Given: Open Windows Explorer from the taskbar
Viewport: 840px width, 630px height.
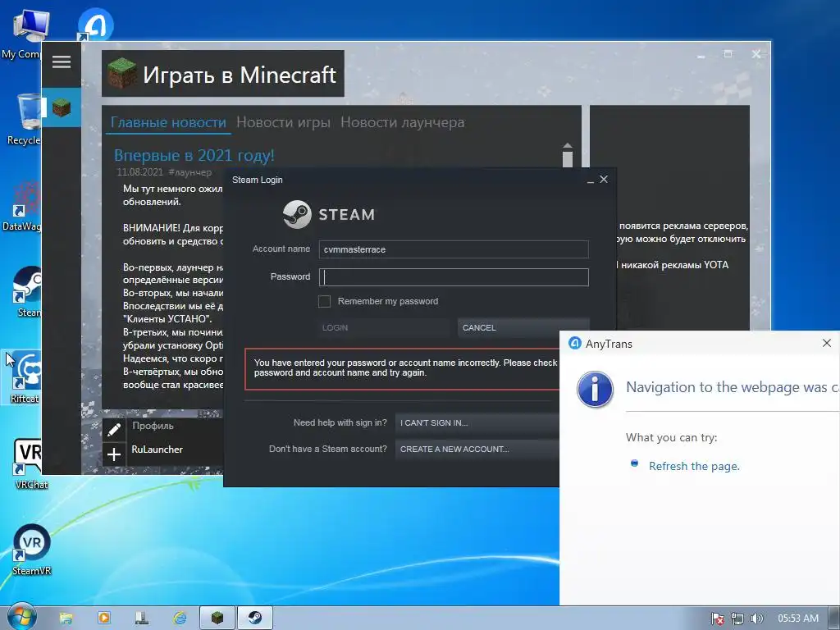Looking at the screenshot, I should tap(66, 618).
